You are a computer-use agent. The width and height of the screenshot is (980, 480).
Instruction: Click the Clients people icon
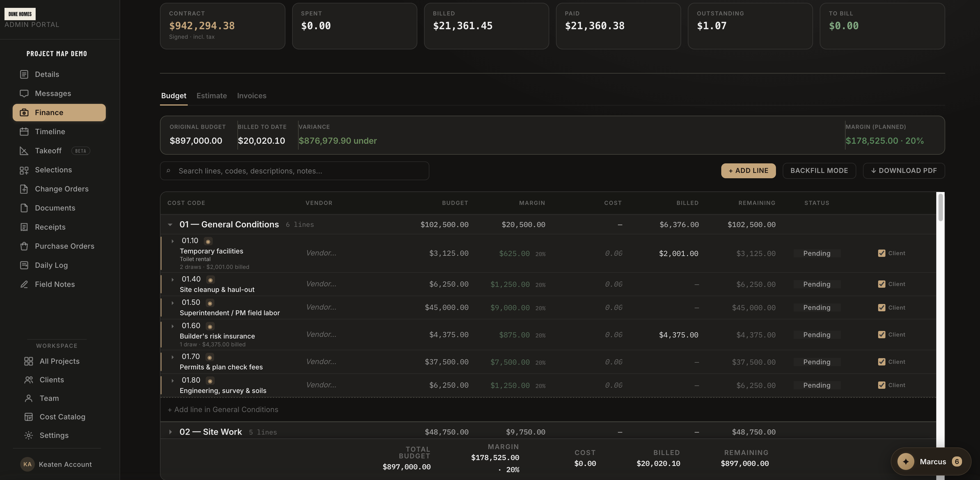(29, 380)
